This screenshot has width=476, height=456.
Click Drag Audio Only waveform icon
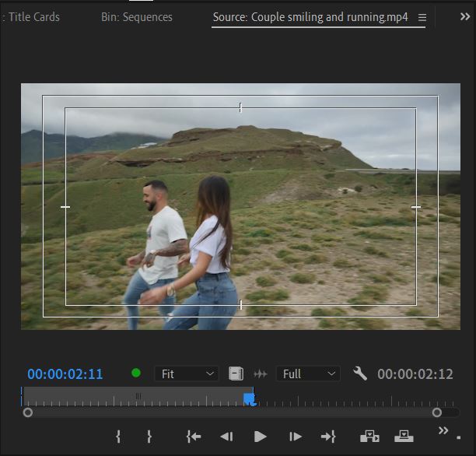(x=260, y=374)
